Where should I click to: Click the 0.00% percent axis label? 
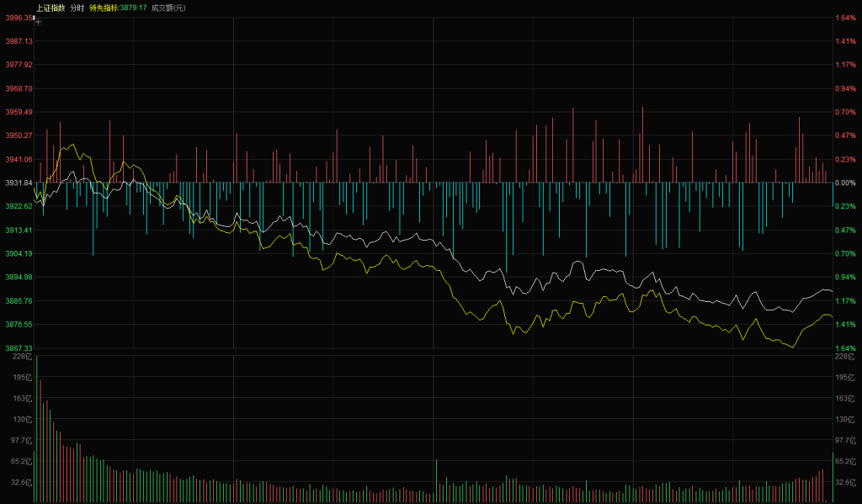[844, 183]
